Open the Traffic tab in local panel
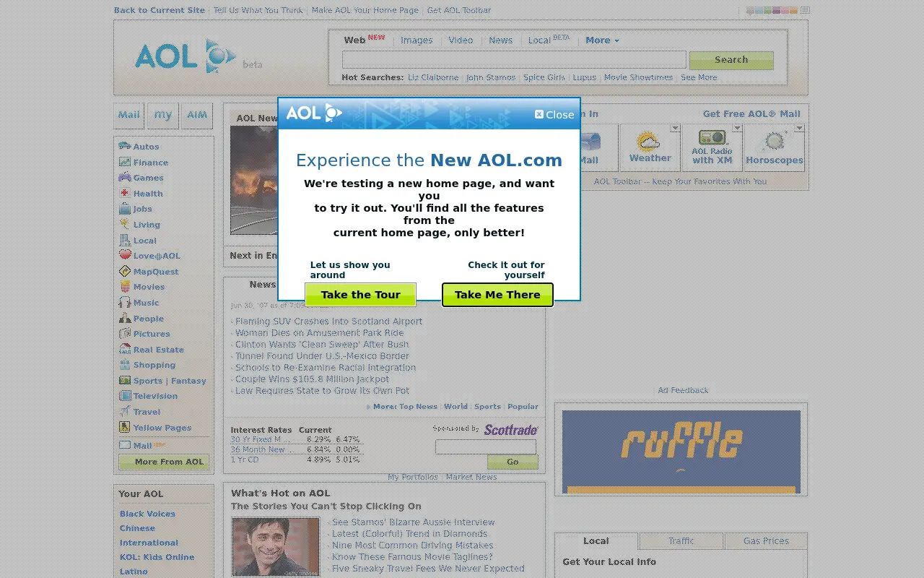The image size is (924, 578). [681, 540]
